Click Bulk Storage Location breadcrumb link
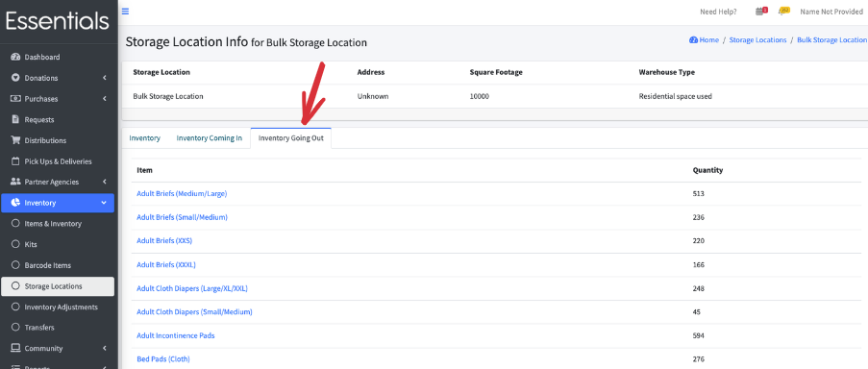The width and height of the screenshot is (868, 369). (831, 40)
